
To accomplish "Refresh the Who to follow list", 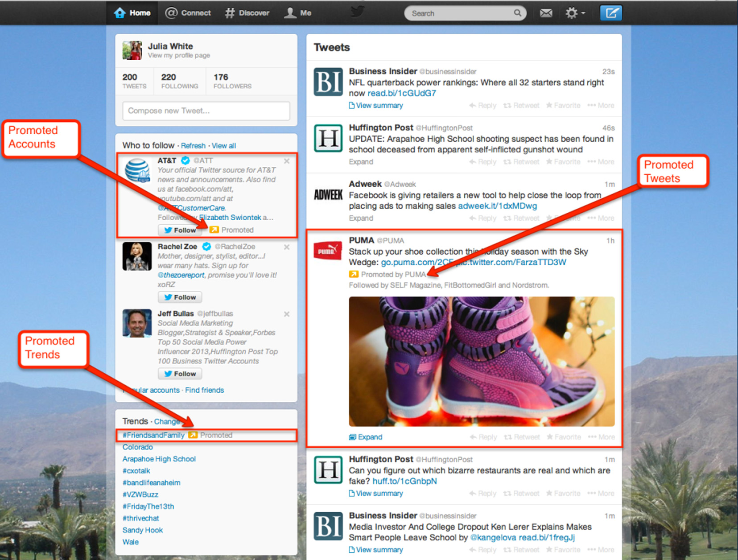I will [193, 146].
